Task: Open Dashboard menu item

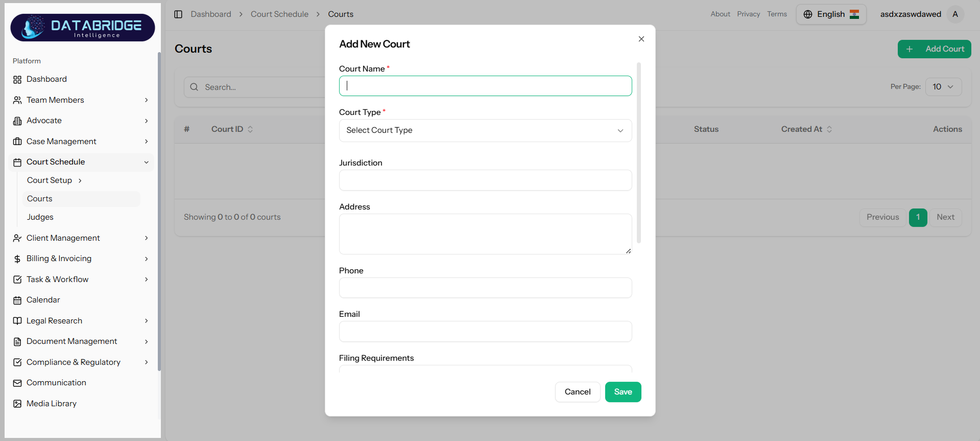Action: [81, 79]
